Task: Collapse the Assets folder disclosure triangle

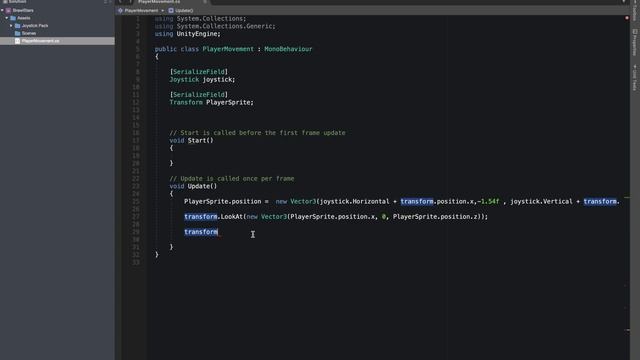Action: tap(7, 18)
